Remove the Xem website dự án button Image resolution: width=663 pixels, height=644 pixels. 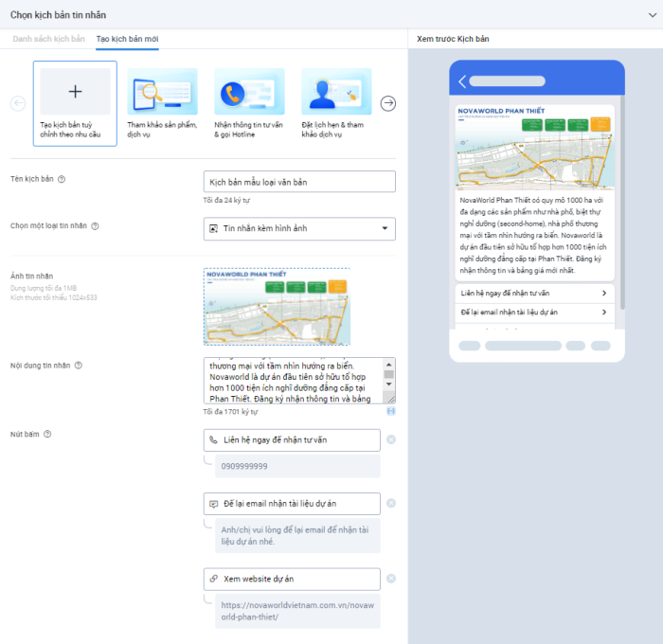391,579
